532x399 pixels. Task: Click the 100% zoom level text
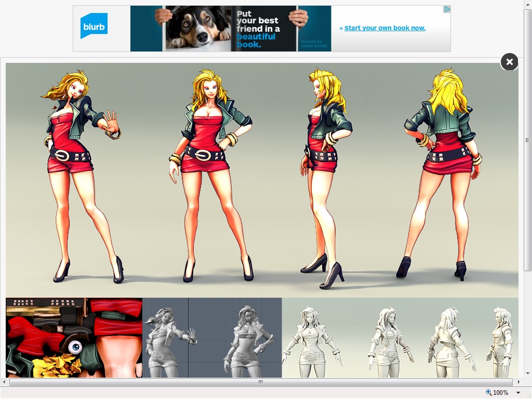point(501,393)
